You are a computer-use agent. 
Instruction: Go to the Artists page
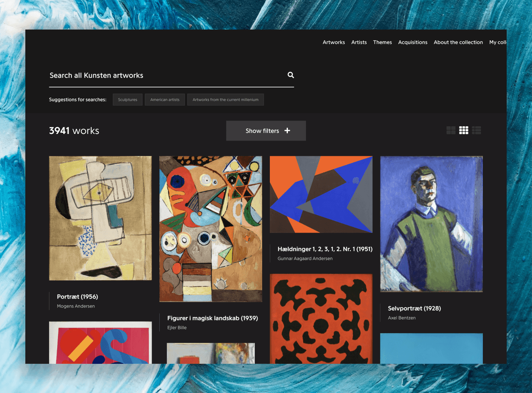coord(359,42)
